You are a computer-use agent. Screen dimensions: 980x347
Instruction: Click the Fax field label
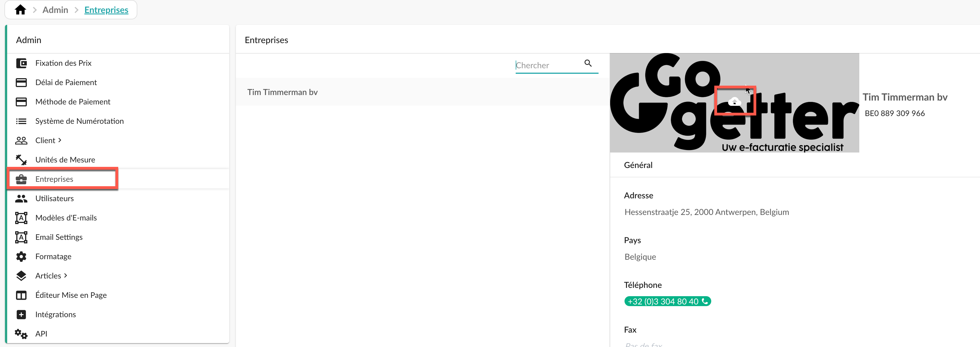tap(630, 330)
